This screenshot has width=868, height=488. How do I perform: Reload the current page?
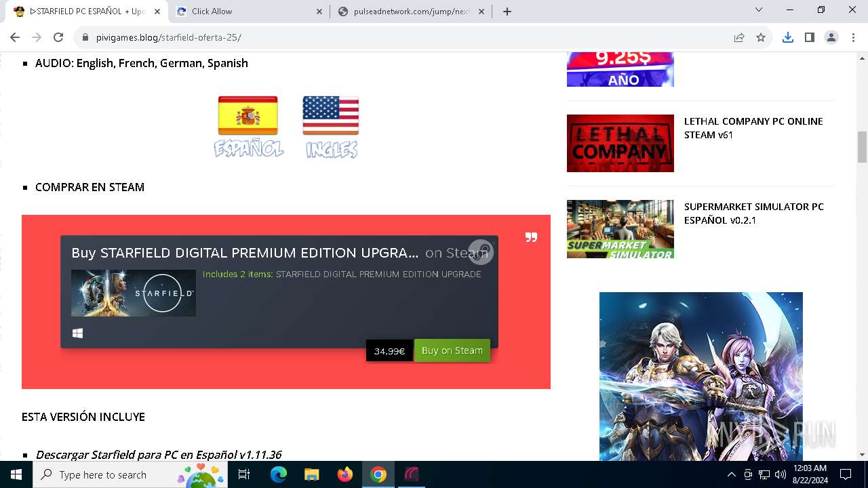(x=58, y=37)
